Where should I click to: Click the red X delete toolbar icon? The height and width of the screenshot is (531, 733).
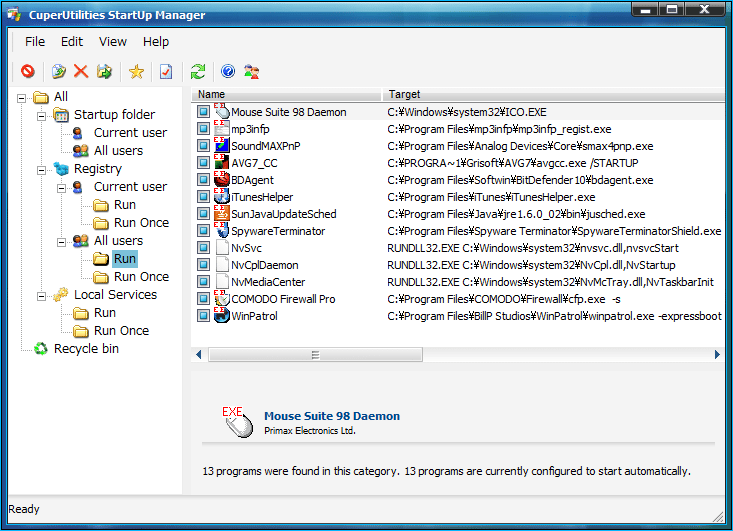81,71
